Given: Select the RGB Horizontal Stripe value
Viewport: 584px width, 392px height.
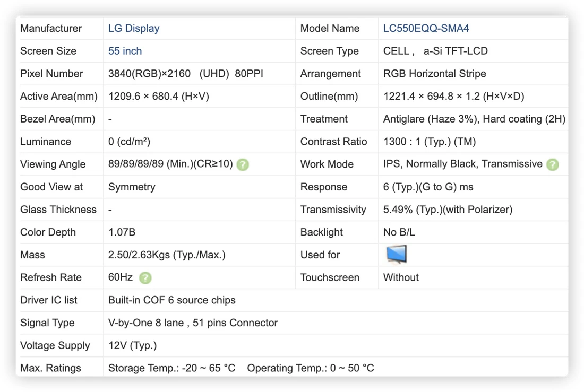Looking at the screenshot, I should pos(435,74).
